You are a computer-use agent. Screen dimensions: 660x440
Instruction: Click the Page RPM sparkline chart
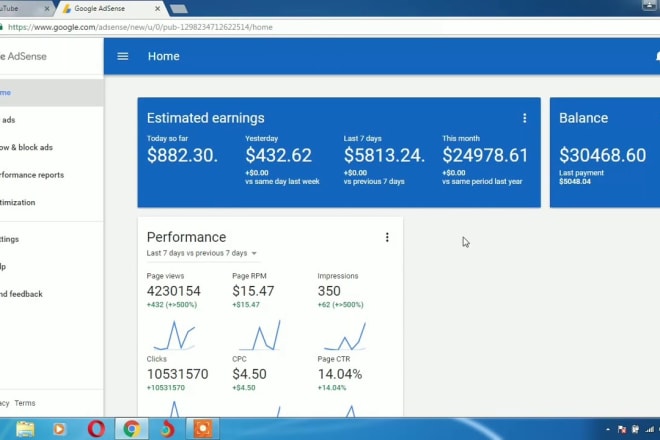coord(259,336)
